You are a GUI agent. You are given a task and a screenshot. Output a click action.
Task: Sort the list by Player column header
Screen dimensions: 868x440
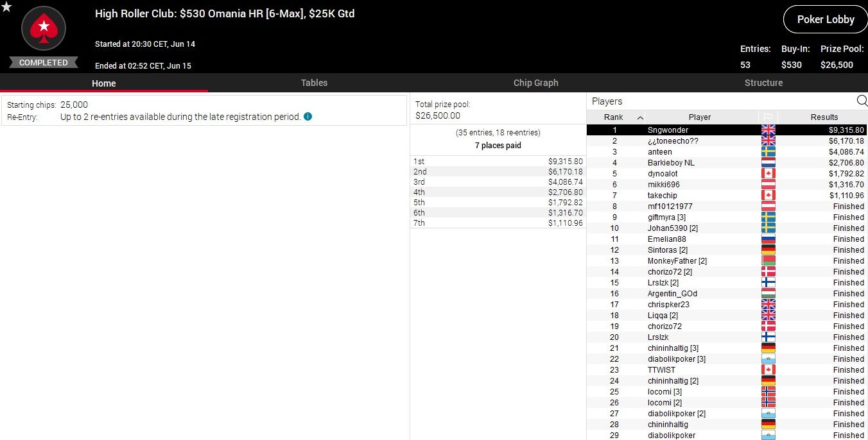pos(699,117)
